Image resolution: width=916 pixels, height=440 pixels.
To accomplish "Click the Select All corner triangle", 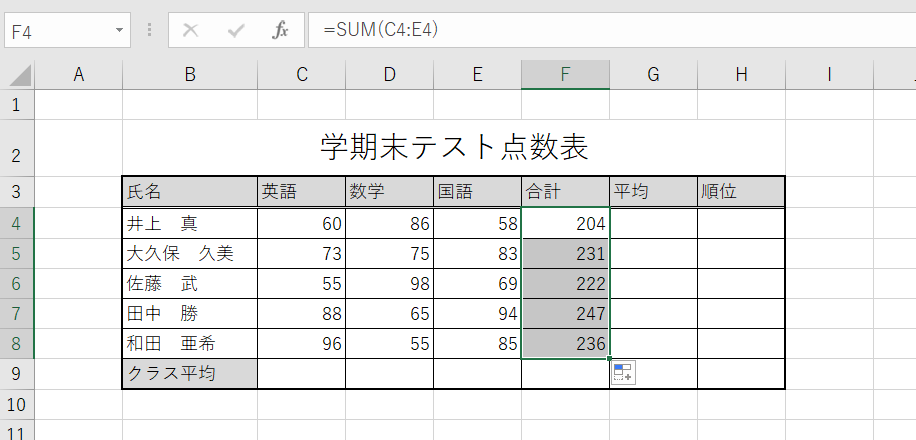I will click(18, 75).
